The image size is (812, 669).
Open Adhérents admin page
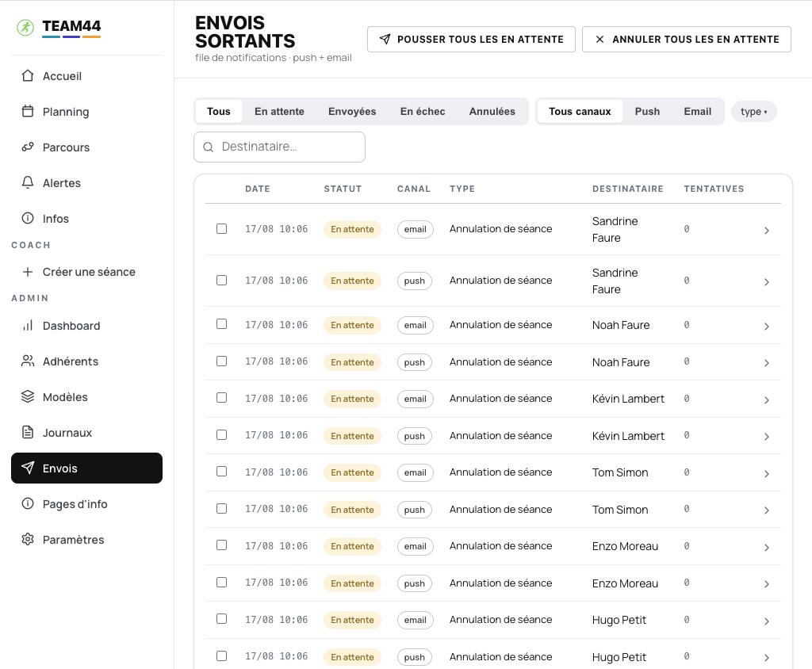(86, 361)
